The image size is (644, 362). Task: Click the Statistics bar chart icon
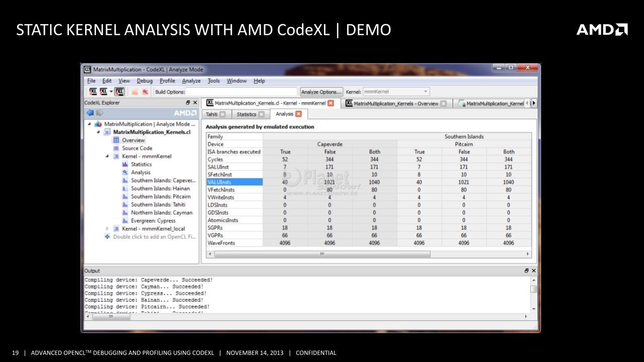pos(125,164)
